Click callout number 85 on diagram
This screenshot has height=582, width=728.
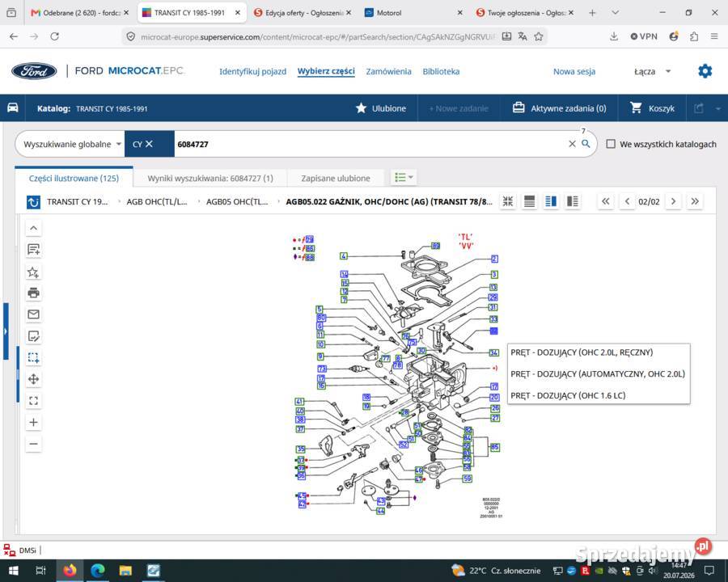(x=494, y=447)
